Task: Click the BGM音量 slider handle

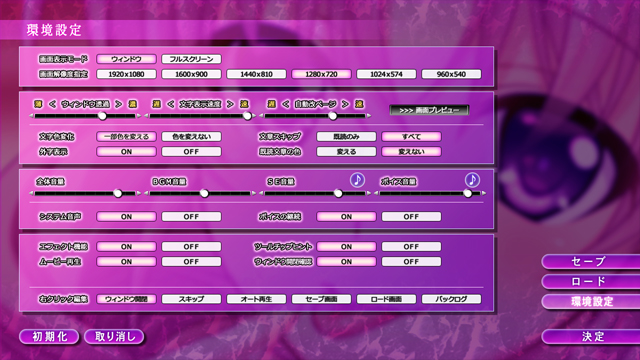Action: pos(204,193)
